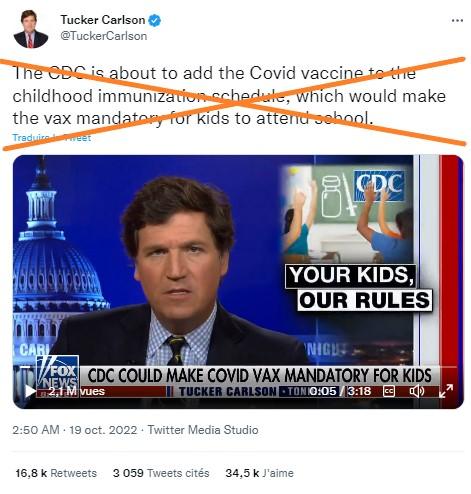471x494 pixels.
Task: Click the Traduire le Tweet link
Action: click(x=52, y=137)
